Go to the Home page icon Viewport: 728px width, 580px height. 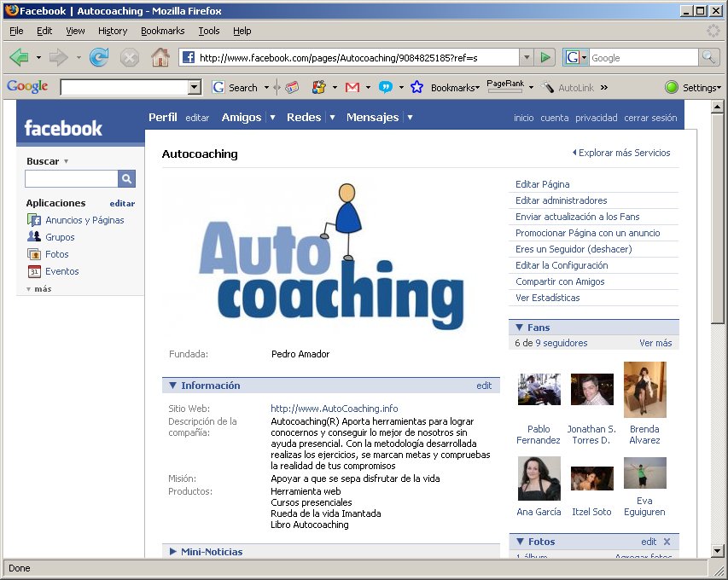click(x=160, y=57)
